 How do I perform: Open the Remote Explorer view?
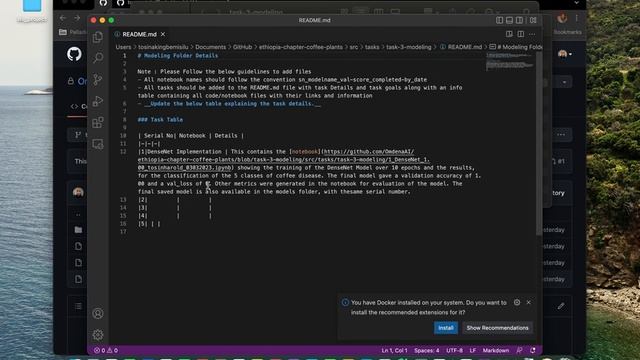coord(98,144)
